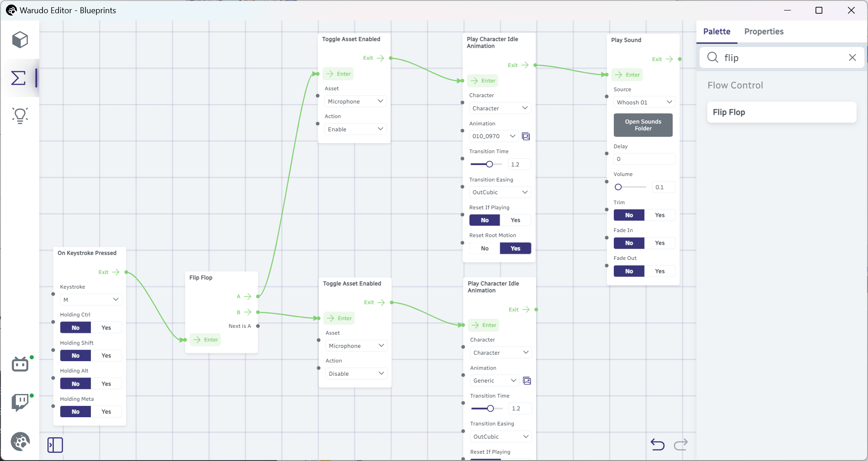Select the On Keystroke Pressed node title
868x461 pixels.
[87, 253]
